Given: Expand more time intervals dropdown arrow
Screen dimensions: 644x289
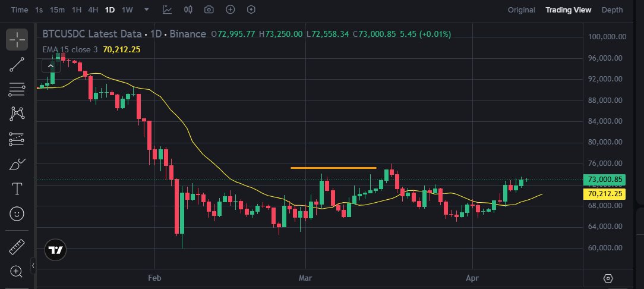Looking at the screenshot, I should tap(147, 10).
